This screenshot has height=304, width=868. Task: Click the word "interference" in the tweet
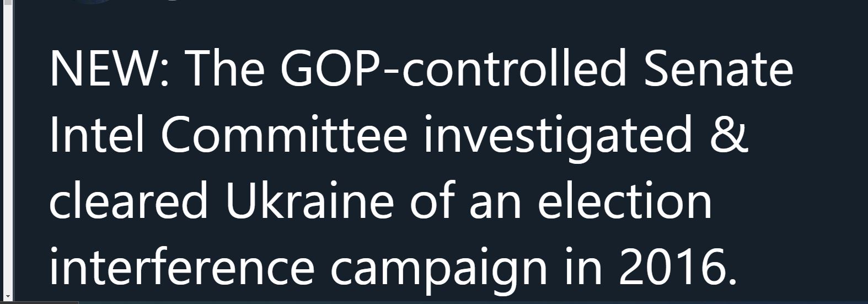(182, 265)
